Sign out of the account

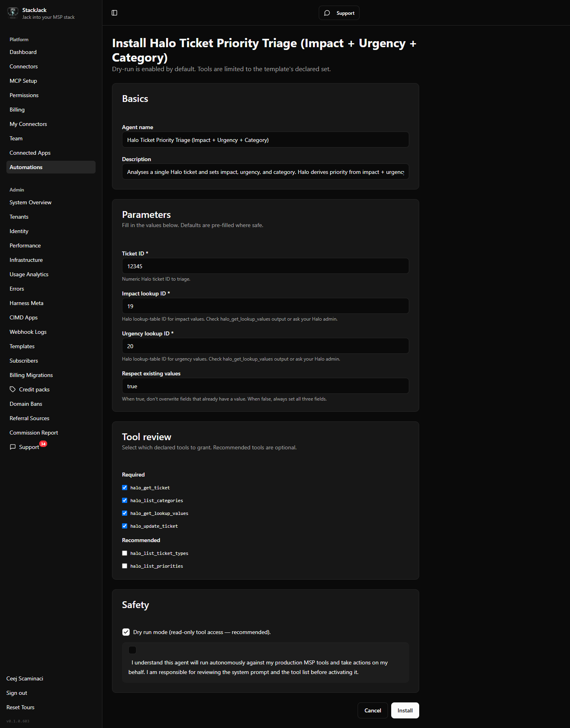coord(17,693)
